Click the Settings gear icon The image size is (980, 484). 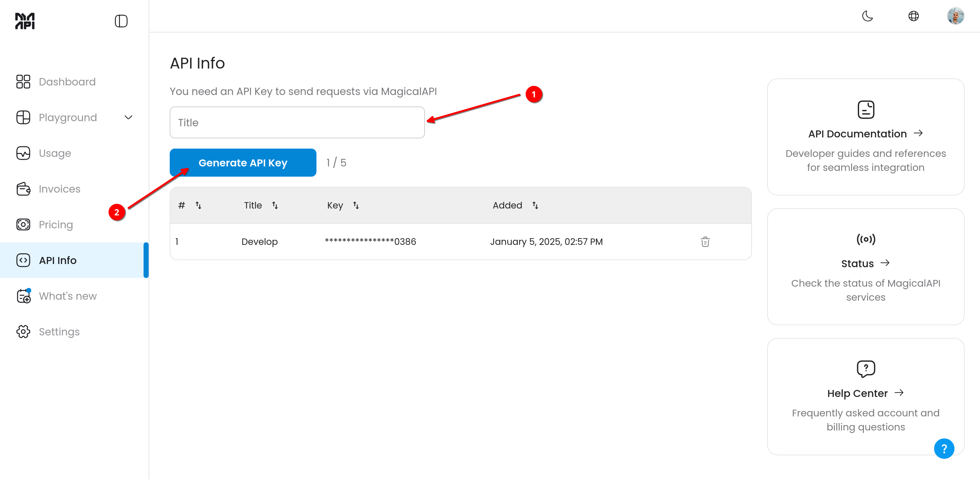pyautogui.click(x=23, y=332)
